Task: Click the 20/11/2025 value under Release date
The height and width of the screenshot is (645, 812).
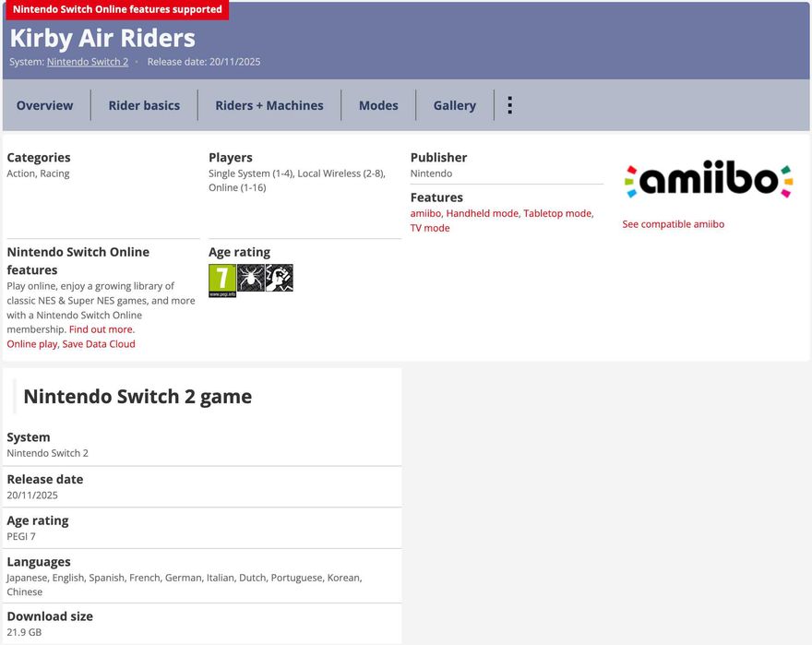Action: coord(32,495)
